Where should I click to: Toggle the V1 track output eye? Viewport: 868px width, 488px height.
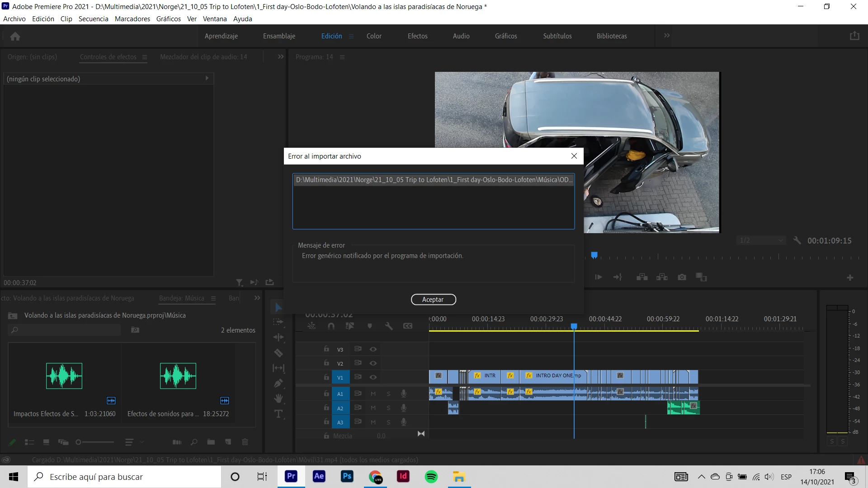373,377
